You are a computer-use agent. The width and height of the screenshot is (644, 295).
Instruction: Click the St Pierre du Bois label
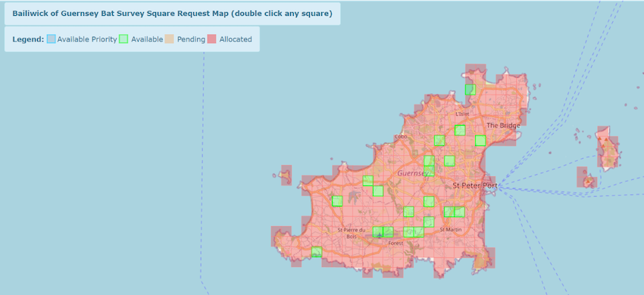pyautogui.click(x=351, y=233)
